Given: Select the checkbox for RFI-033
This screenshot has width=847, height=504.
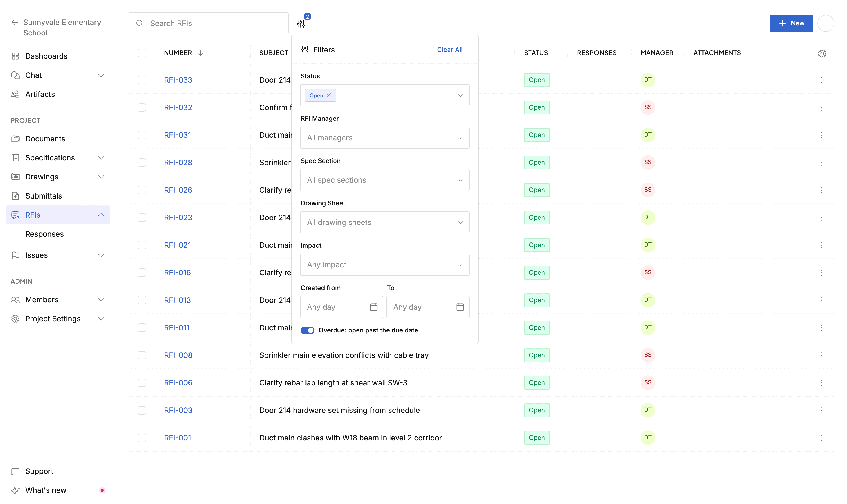Looking at the screenshot, I should click(x=142, y=80).
